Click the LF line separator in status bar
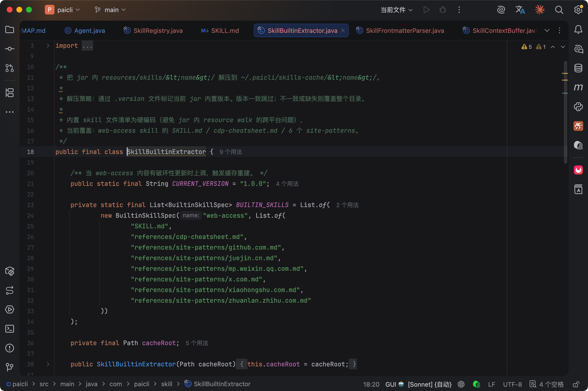This screenshot has width=588, height=391. (491, 384)
